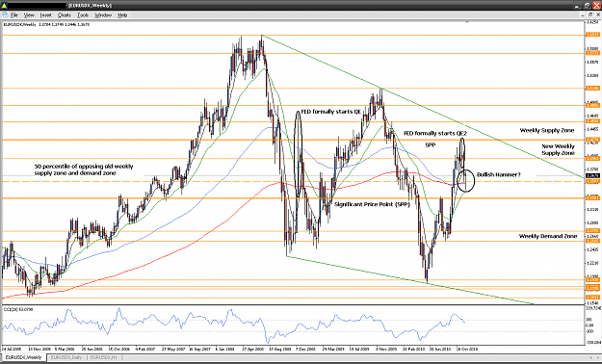This screenshot has height=364, width=602.
Task: Open the Tools menu
Action: tap(83, 15)
